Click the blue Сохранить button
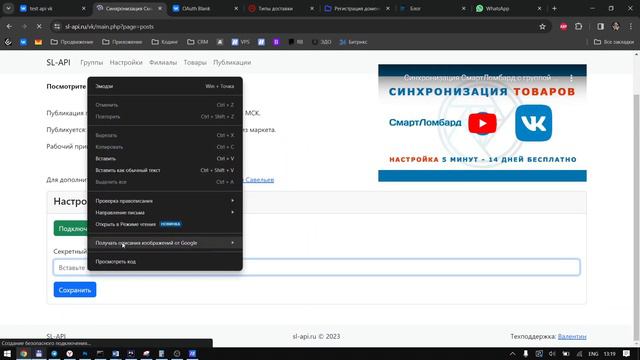 [75, 290]
